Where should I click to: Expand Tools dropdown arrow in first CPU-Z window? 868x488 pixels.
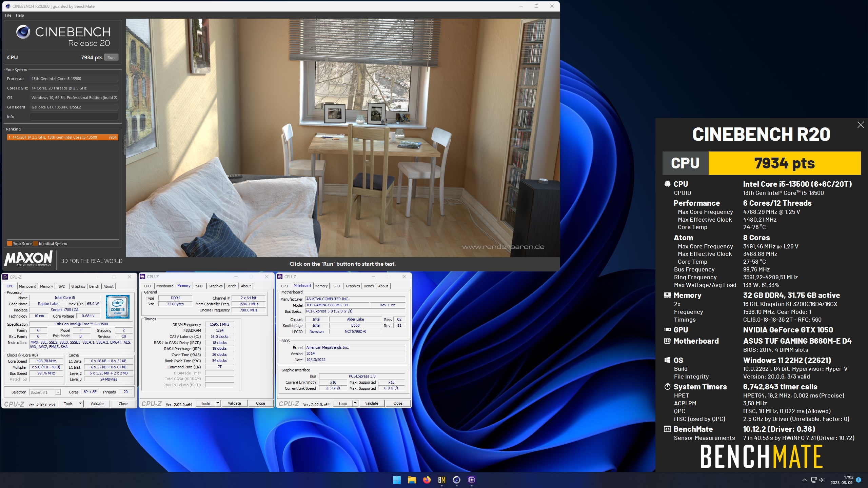[80, 404]
